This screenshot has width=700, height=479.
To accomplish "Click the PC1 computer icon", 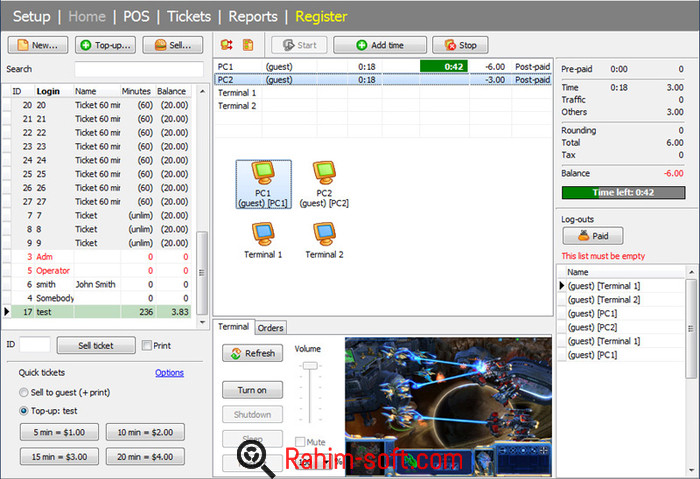I will tap(263, 175).
